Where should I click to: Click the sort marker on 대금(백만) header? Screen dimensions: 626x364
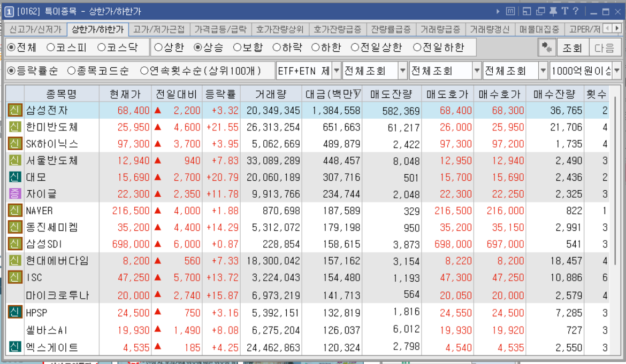pyautogui.click(x=356, y=94)
